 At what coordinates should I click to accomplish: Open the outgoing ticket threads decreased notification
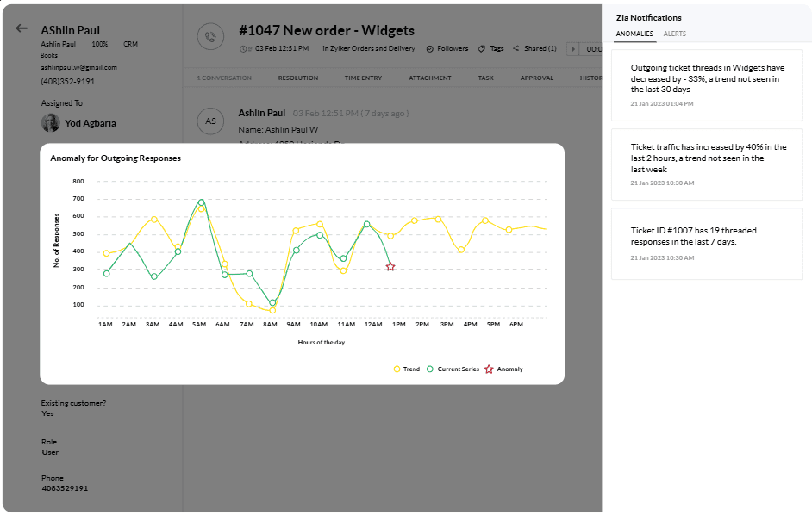point(706,84)
